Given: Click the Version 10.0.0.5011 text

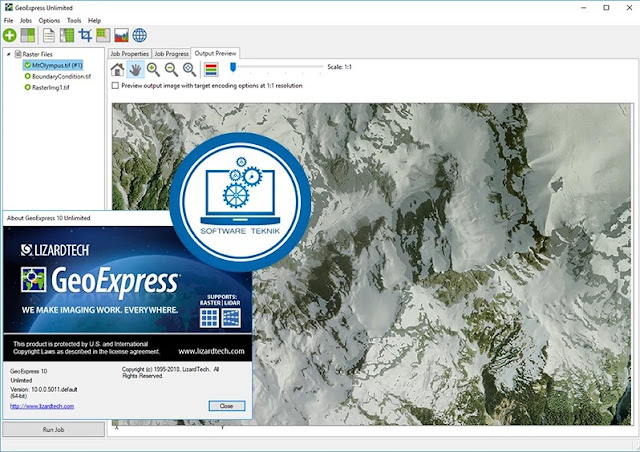Looking at the screenshot, I should [44, 390].
